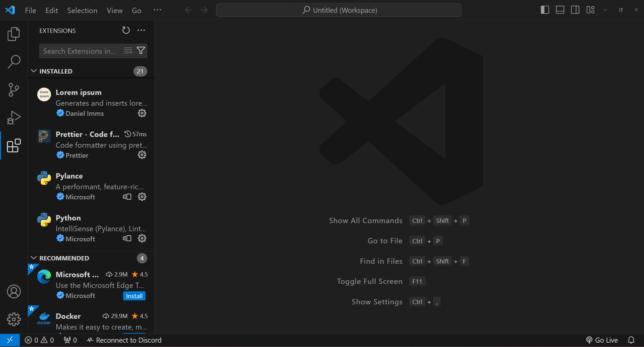This screenshot has width=644, height=347.
Task: Open the filter extensions funnel
Action: [141, 51]
